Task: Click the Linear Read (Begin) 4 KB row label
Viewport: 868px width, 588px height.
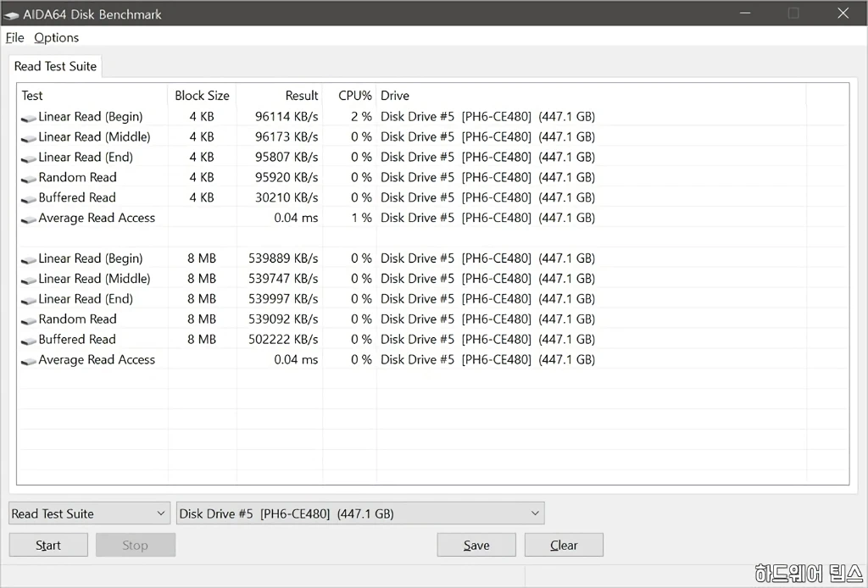Action: pyautogui.click(x=91, y=117)
